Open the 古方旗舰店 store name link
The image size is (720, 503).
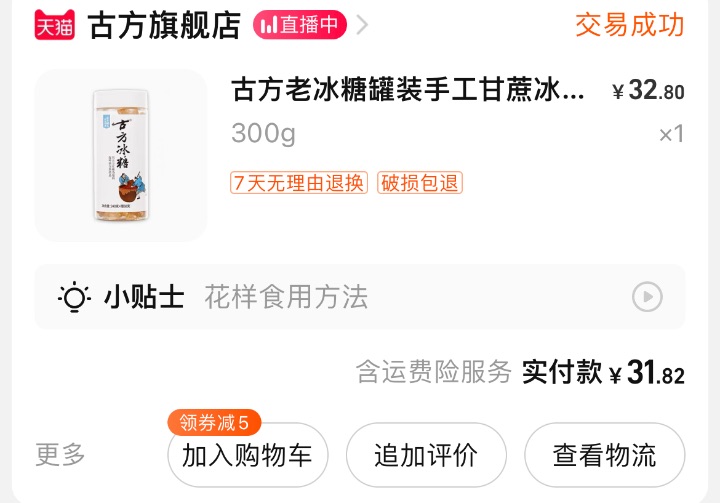pyautogui.click(x=165, y=25)
